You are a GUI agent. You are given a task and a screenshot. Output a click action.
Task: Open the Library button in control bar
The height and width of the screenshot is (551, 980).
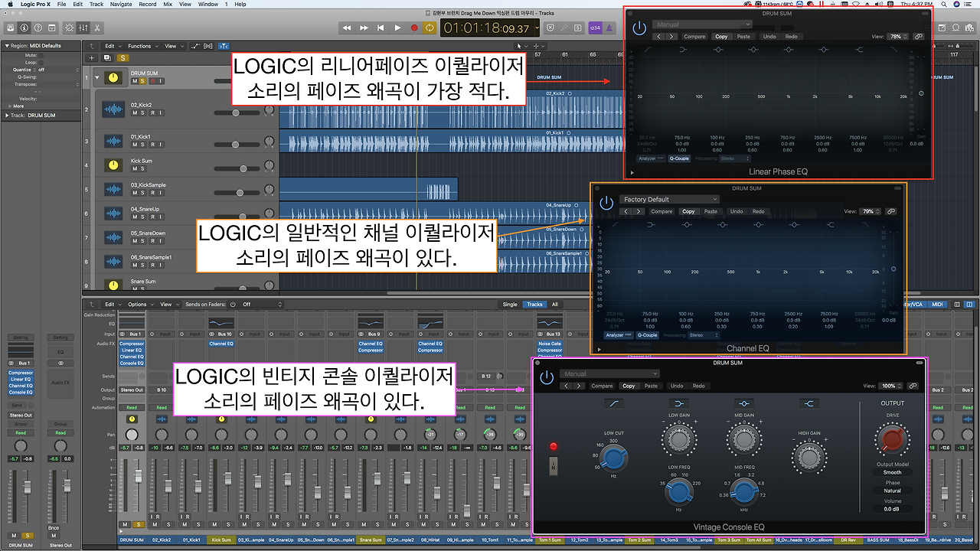tap(11, 28)
